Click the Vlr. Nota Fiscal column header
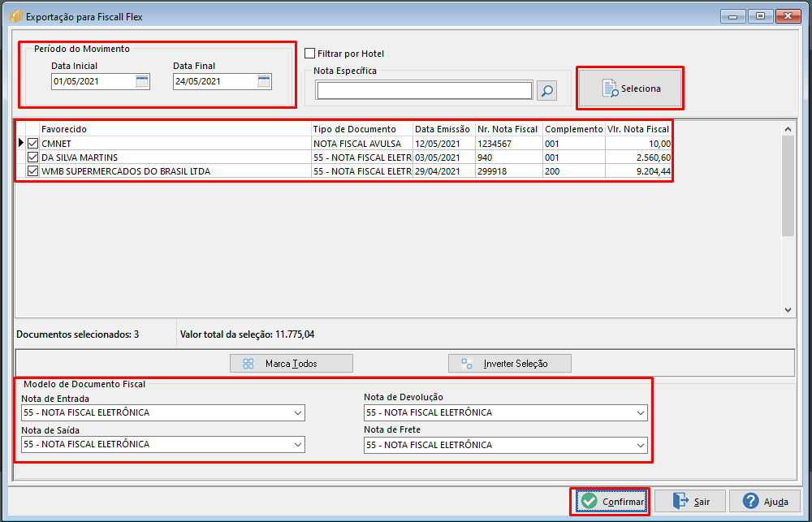The width and height of the screenshot is (812, 522). 638,129
